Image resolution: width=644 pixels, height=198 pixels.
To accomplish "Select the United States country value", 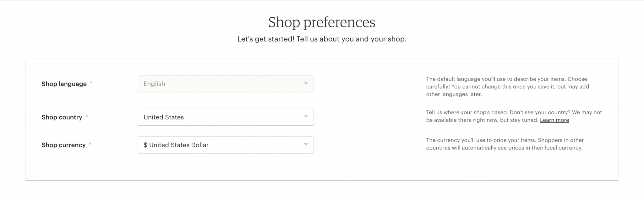I will pos(164,117).
